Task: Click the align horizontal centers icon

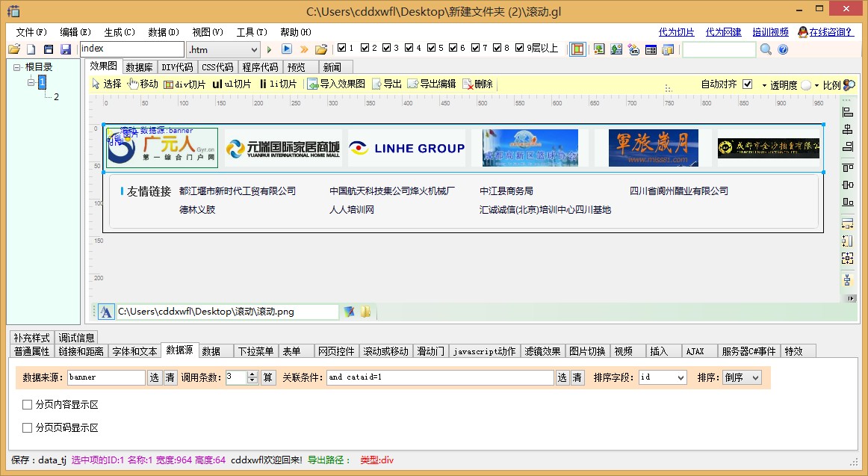Action: [848, 129]
